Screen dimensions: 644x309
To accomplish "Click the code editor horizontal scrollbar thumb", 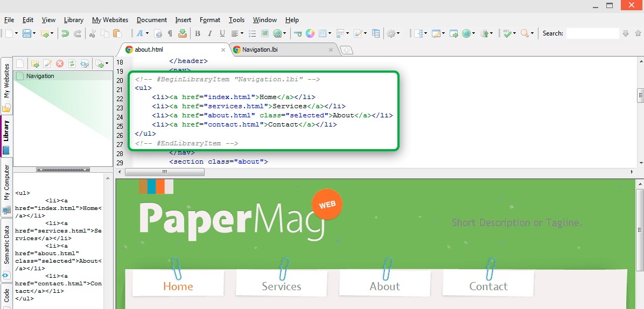I will pos(165,172).
